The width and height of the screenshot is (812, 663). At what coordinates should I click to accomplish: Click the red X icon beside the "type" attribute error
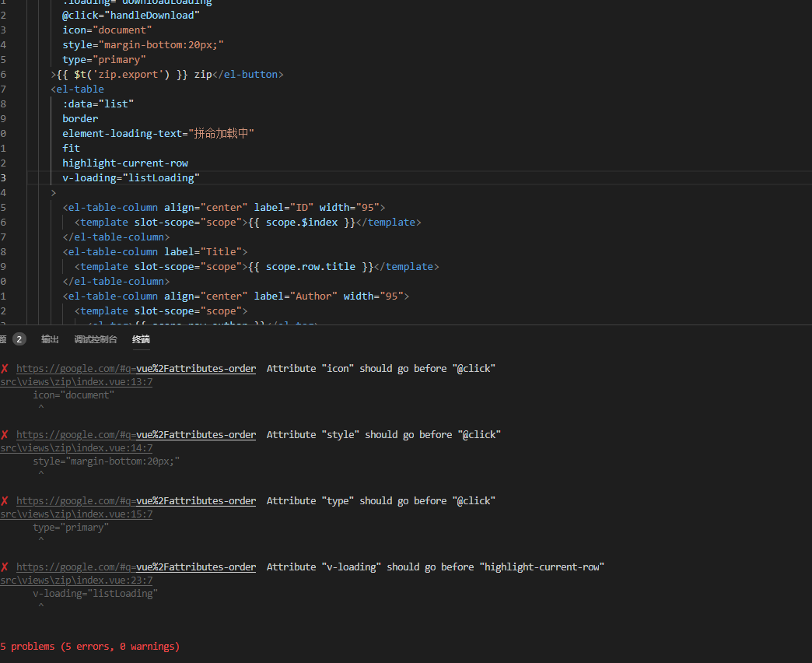click(x=3, y=500)
